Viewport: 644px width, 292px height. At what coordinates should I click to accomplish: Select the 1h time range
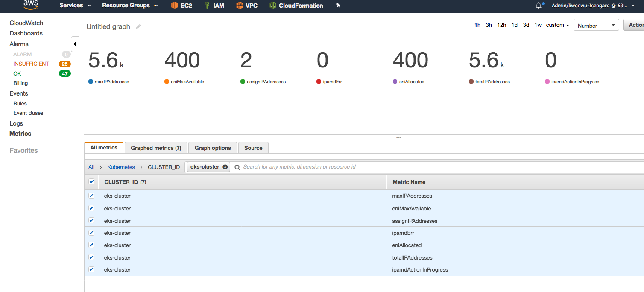click(477, 25)
